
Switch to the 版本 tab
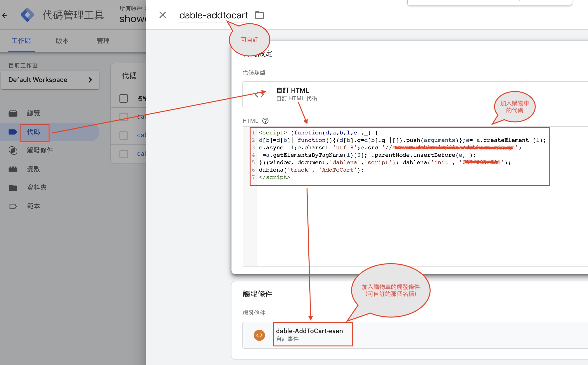click(62, 41)
